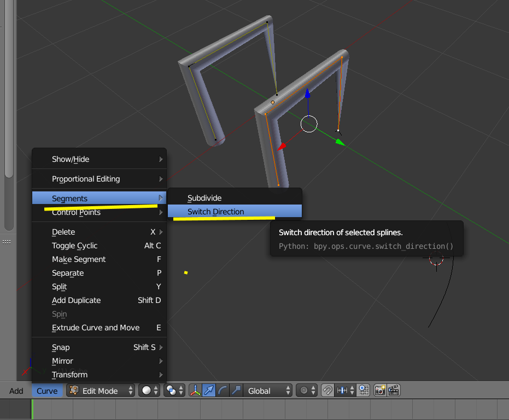The image size is (509, 420).
Task: Expand the Proportional Editing submenu
Action: pyautogui.click(x=100, y=179)
